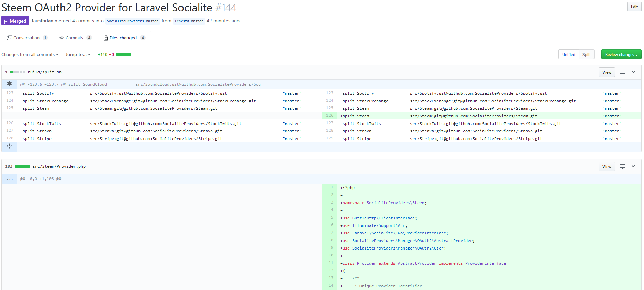The height and width of the screenshot is (290, 644).
Task: Click the src/Steem/Provider.php file name
Action: point(59,166)
